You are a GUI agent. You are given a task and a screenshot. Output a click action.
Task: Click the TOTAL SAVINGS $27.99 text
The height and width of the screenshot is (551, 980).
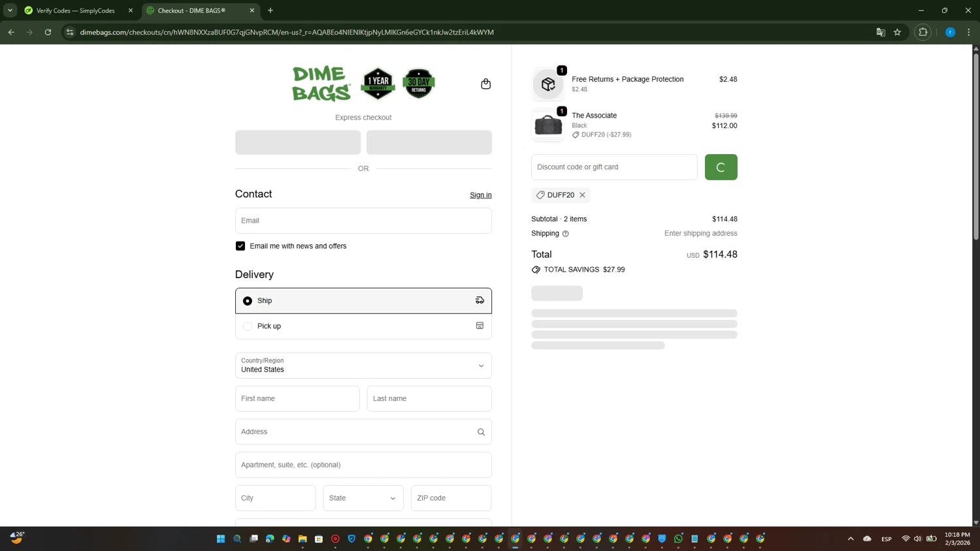[x=584, y=270]
